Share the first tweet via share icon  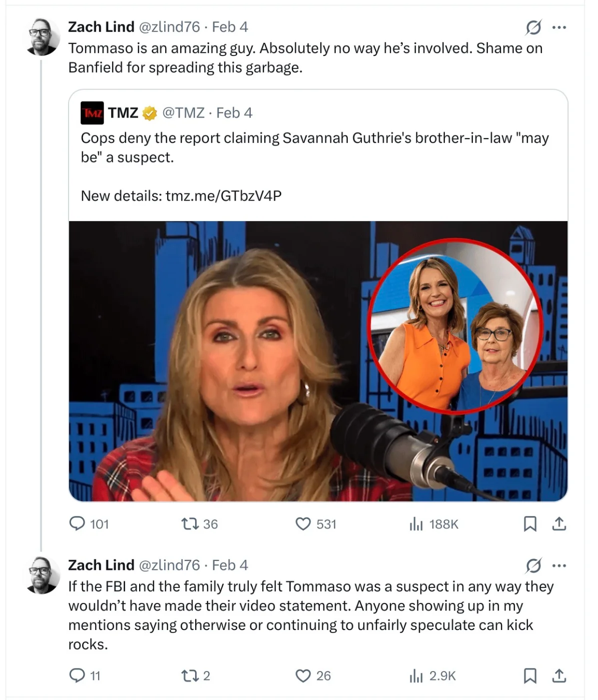[x=559, y=523]
